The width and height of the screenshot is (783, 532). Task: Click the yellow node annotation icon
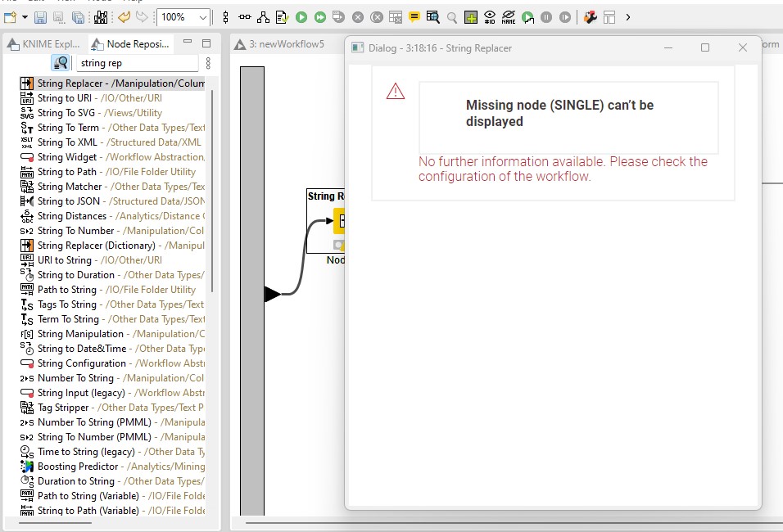(x=414, y=16)
